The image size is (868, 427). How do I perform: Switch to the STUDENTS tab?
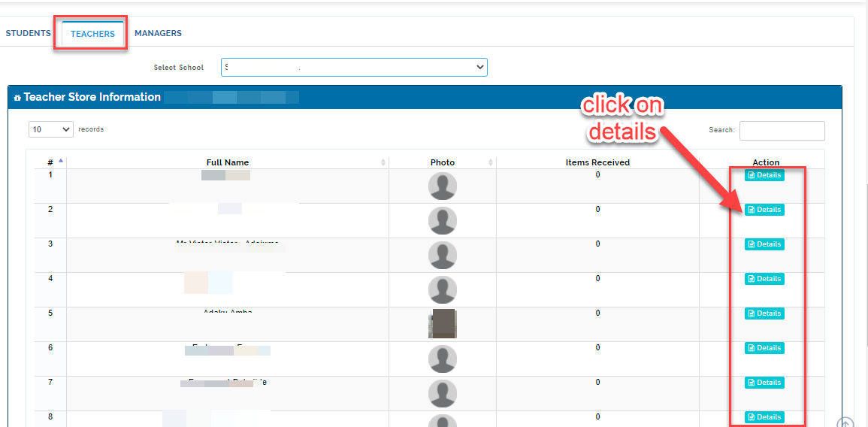click(x=29, y=33)
